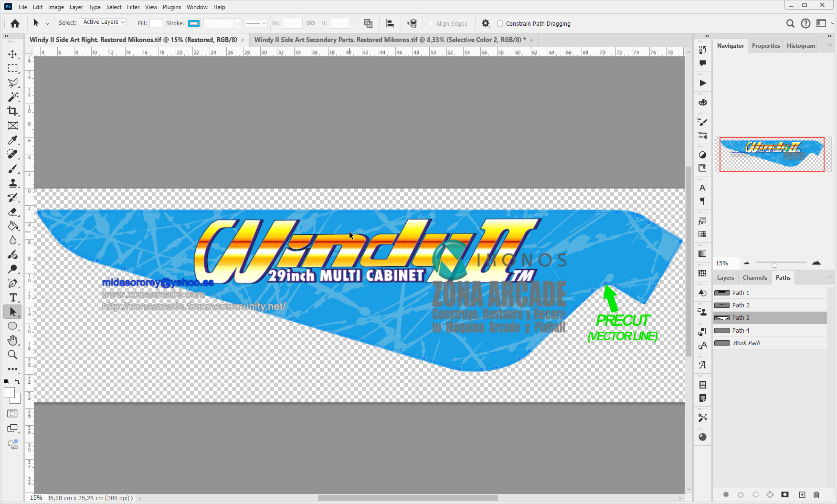The width and height of the screenshot is (837, 504).
Task: Click the Navigator preview thumbnail
Action: click(772, 154)
